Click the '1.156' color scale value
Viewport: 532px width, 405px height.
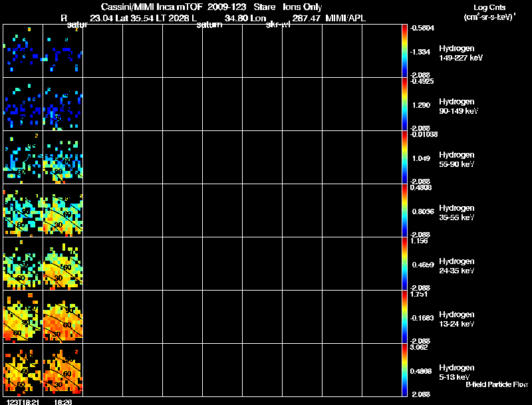coord(419,241)
